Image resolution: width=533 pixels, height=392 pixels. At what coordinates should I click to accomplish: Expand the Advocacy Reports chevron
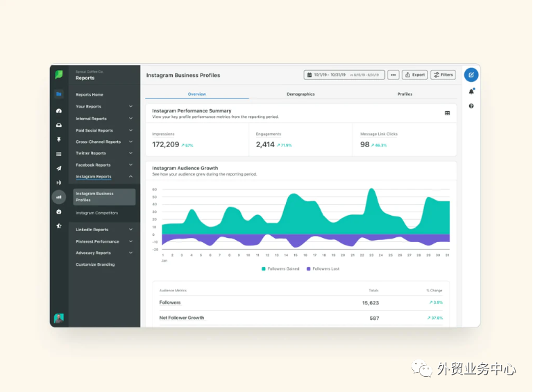131,253
